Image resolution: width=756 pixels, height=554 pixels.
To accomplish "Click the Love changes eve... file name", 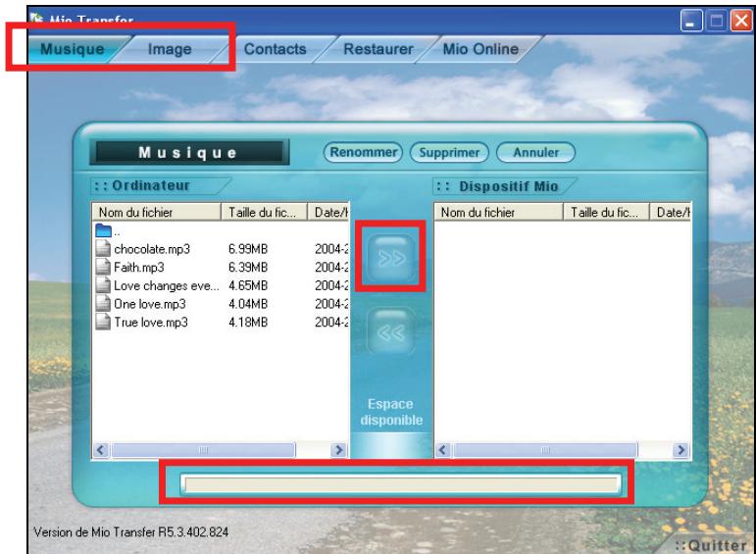I will click(167, 286).
